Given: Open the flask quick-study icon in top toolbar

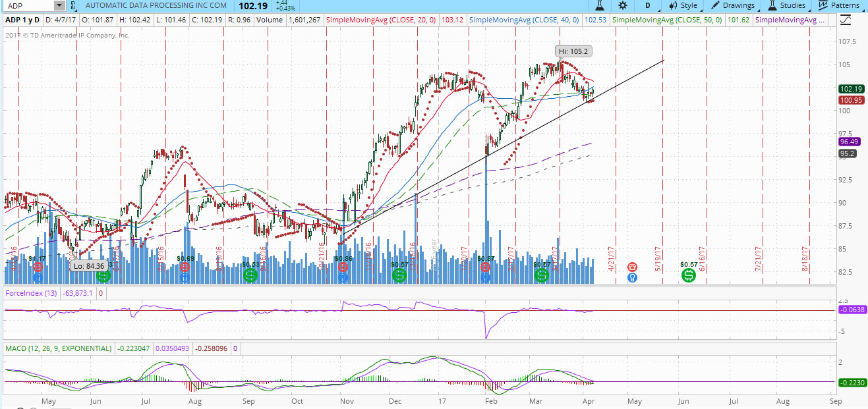Looking at the screenshot, I should tap(600, 5).
